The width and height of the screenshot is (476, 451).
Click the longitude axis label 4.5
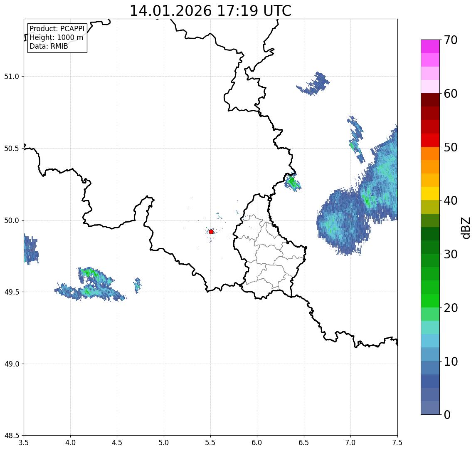pyautogui.click(x=117, y=443)
